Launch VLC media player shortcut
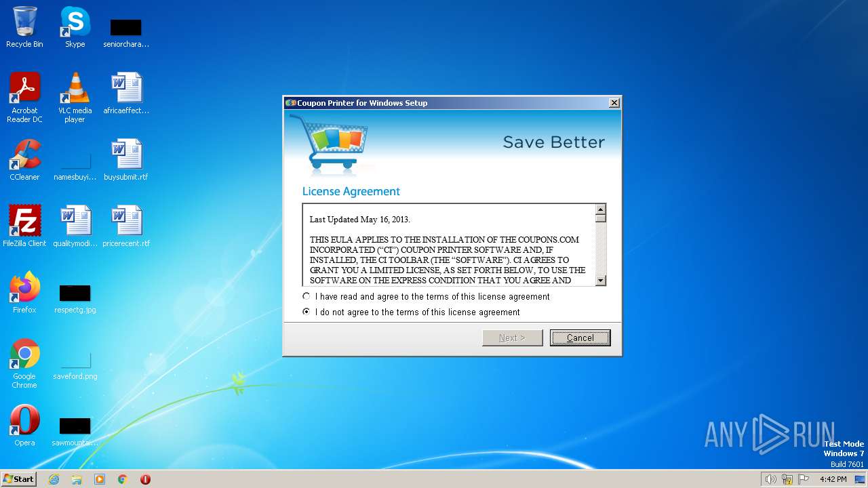 point(75,98)
